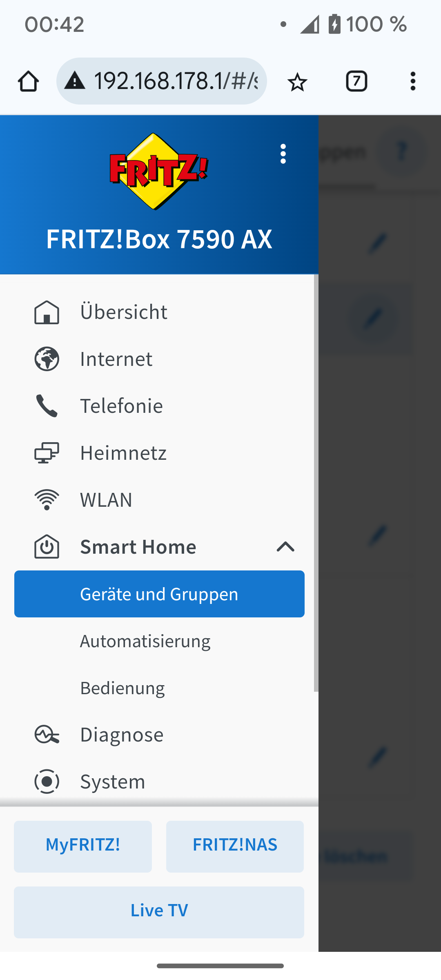Click the Internet globe icon
441x980 pixels.
(x=47, y=359)
